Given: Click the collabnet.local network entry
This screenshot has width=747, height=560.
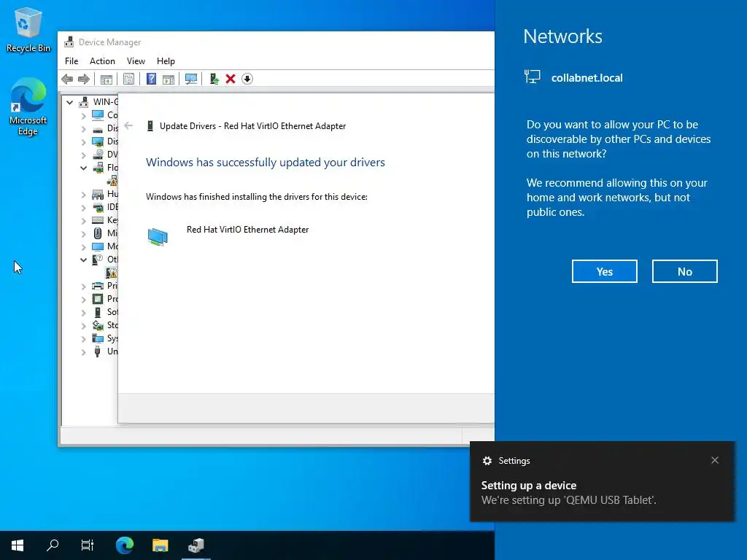Looking at the screenshot, I should pos(573,77).
